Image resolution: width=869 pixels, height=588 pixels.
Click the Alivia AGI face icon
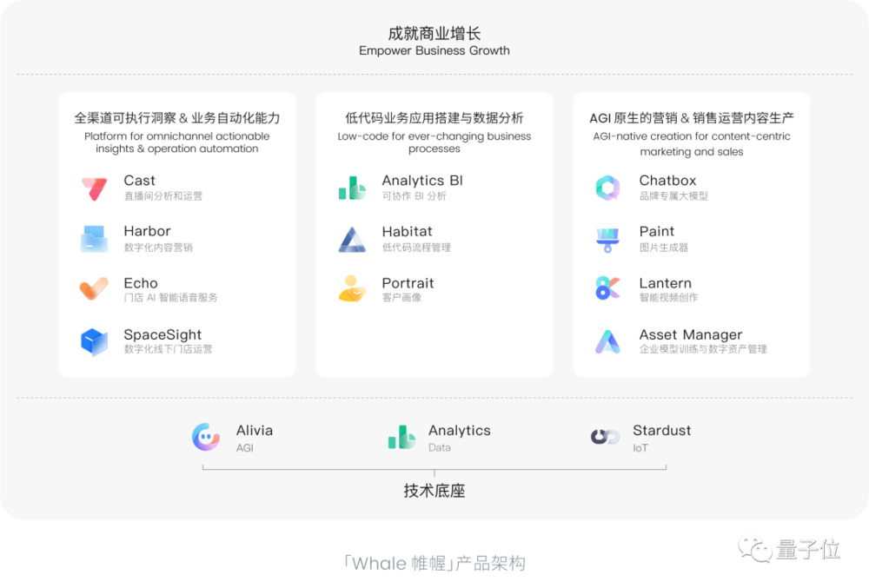(206, 437)
